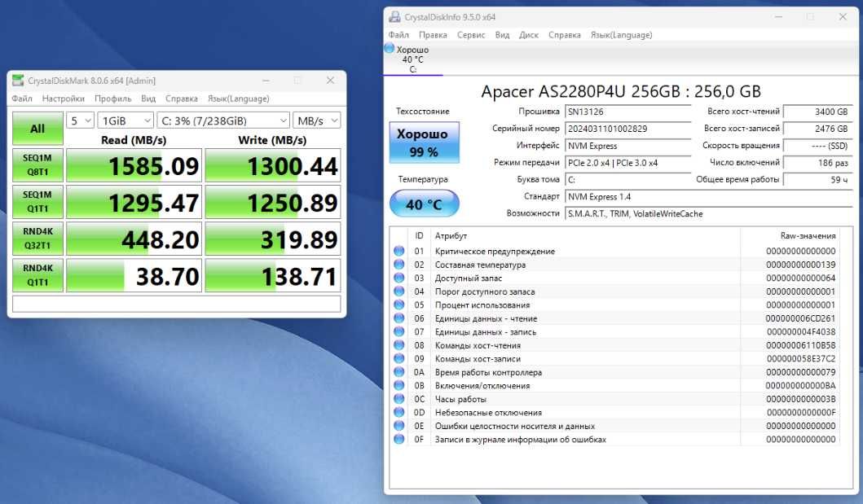Click the Атрибут column header

coord(585,236)
